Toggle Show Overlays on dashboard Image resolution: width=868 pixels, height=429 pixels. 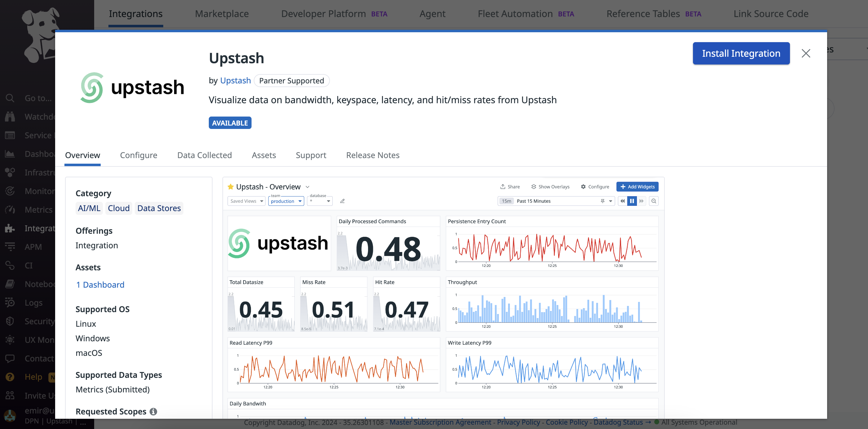coord(550,187)
